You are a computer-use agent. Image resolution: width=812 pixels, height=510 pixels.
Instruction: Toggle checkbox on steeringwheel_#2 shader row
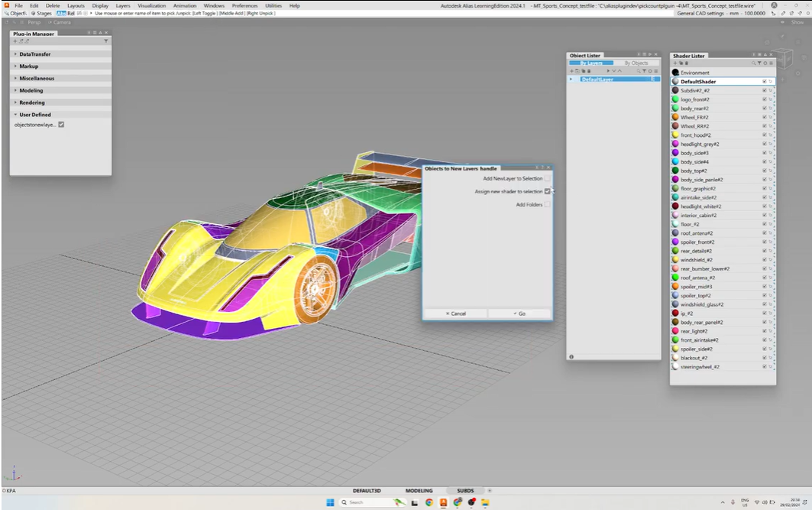pos(765,367)
